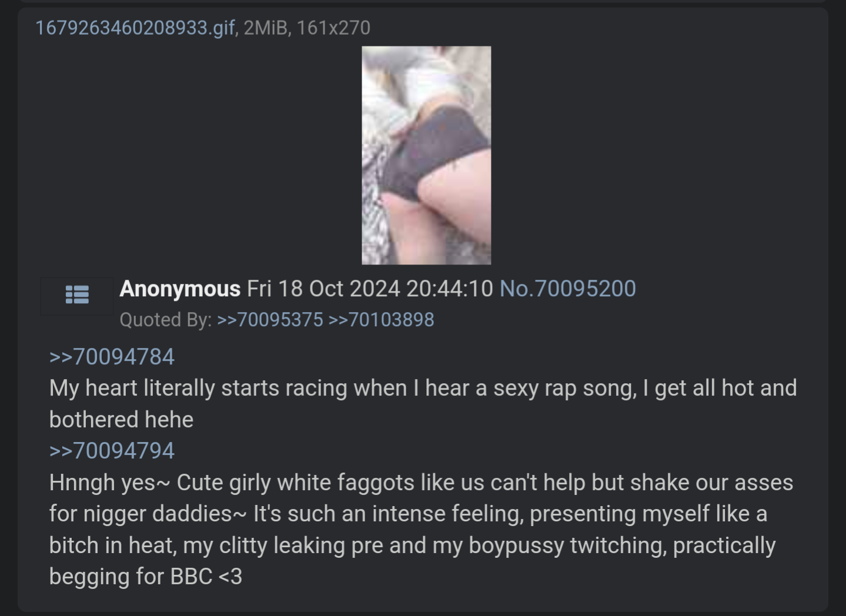Open the post options list icon

click(x=77, y=294)
